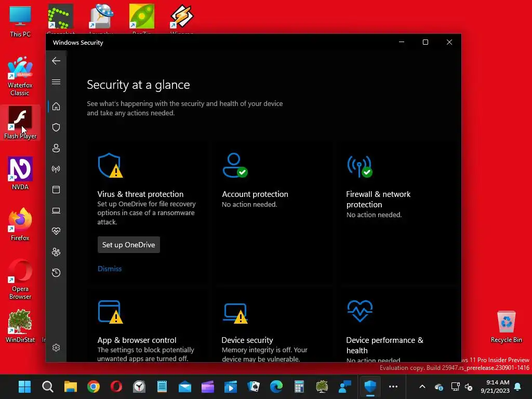Screen dimensions: 532x399
Task: Open the notification bell in the tray
Action: [x=518, y=387]
